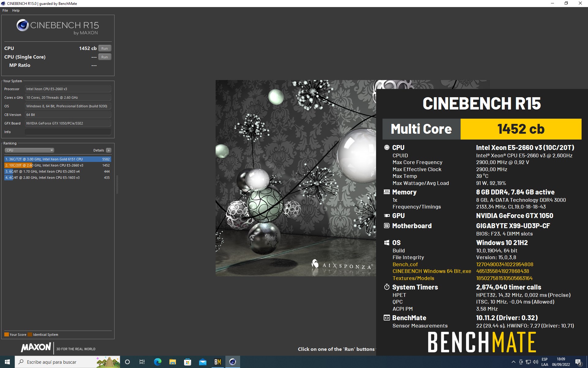Screen dimensions: 588x368
Task: Click the Meet Now tray icon
Action: (x=521, y=362)
